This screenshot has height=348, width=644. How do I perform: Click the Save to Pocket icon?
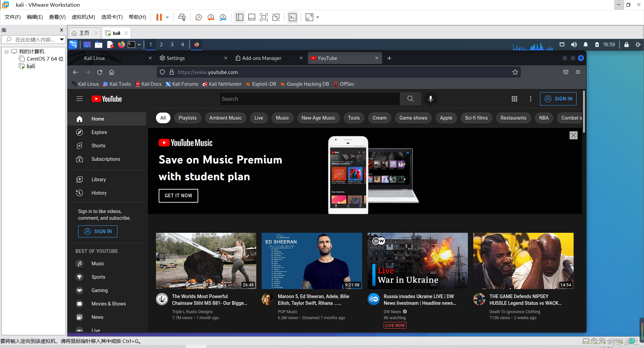point(566,72)
